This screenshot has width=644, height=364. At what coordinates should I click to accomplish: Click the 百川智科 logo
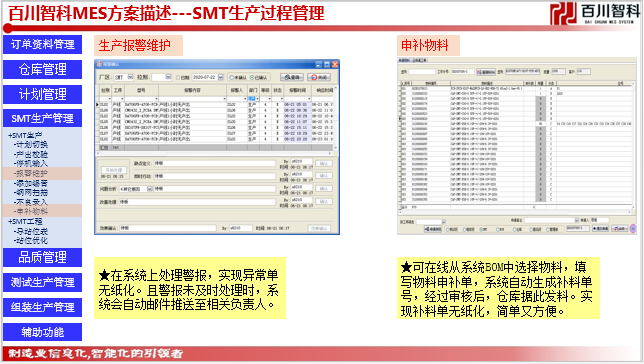pyautogui.click(x=595, y=14)
